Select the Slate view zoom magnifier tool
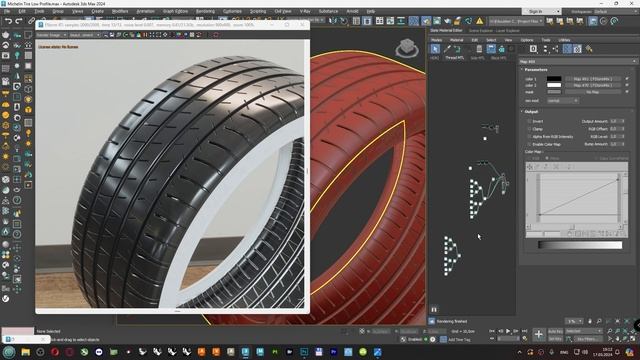The height and width of the screenshot is (360, 640). 599,322
